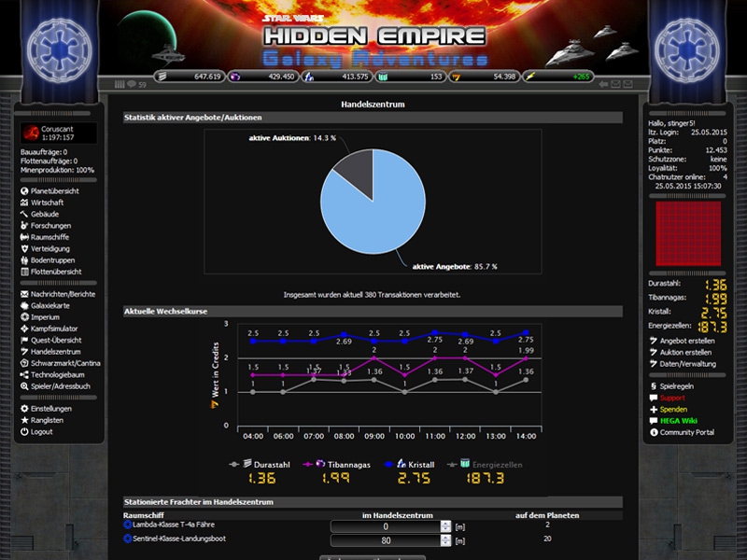The width and height of the screenshot is (747, 560).
Task: Click the flask icon next to Forschungen
Action: click(x=24, y=225)
